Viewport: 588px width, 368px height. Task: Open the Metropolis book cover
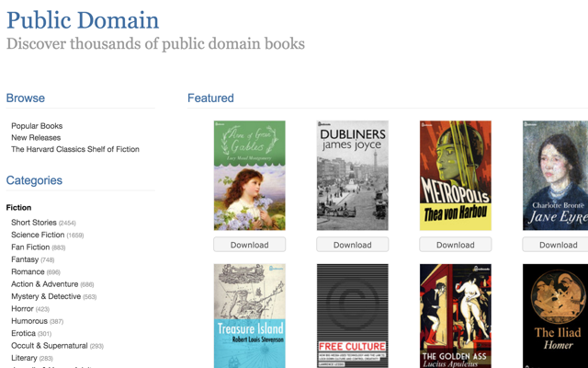tap(455, 176)
